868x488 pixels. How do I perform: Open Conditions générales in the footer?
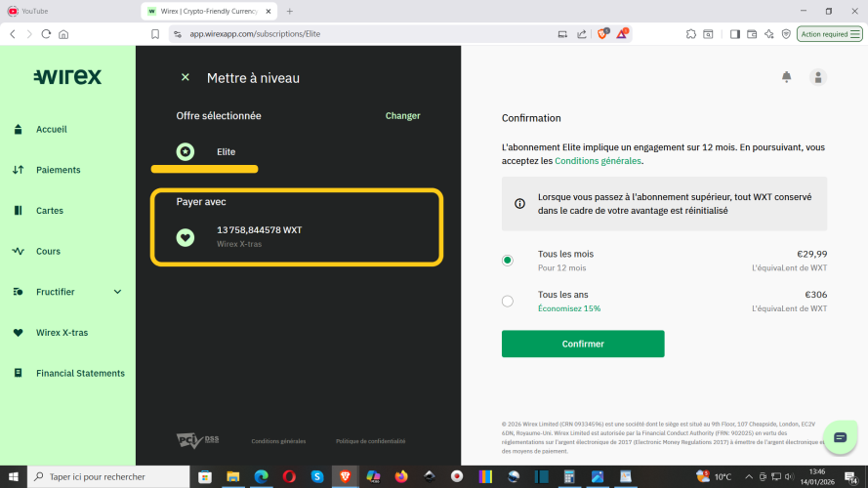[278, 441]
